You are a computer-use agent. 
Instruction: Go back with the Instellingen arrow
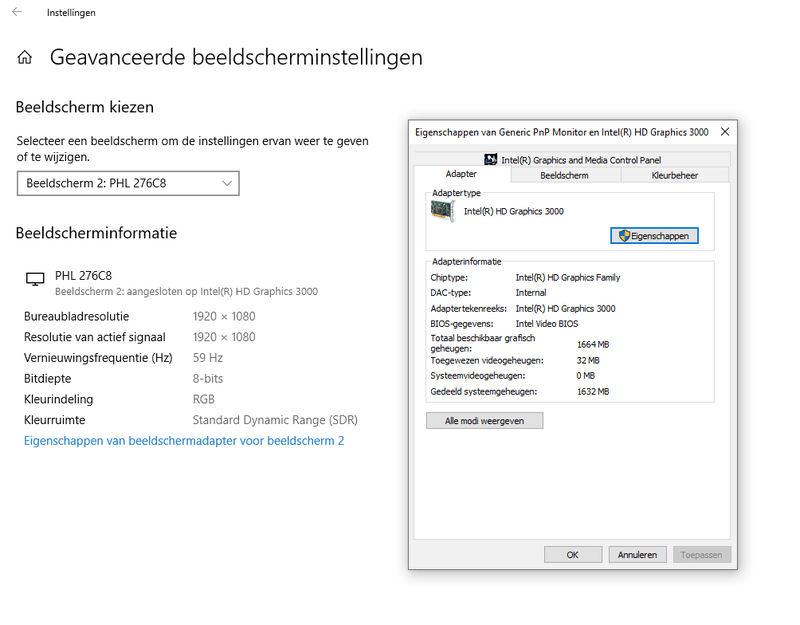(x=17, y=12)
